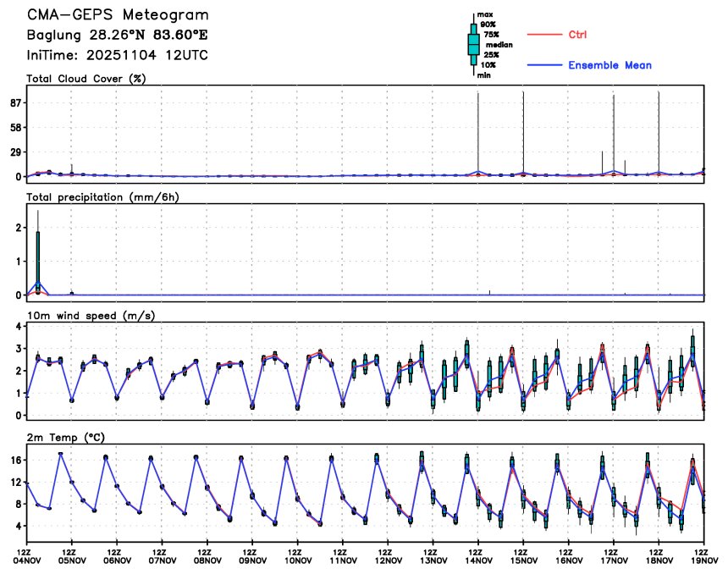Click the 'Total precipitation (mm/6h)' heading

click(x=102, y=197)
